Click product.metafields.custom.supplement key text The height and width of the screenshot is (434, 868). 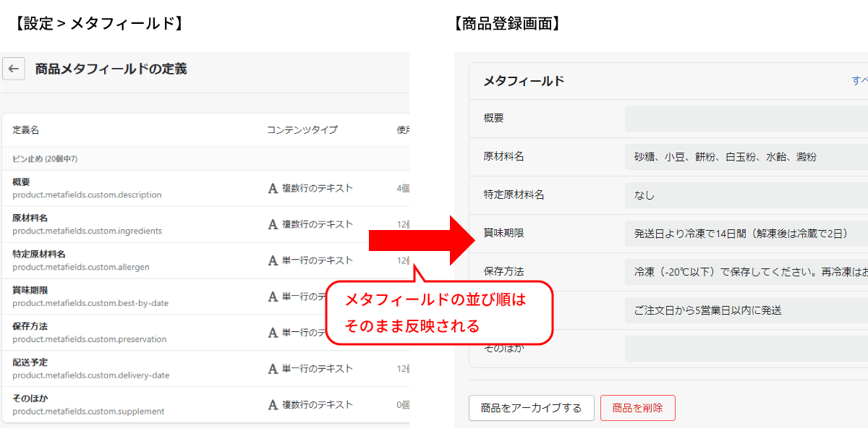[88, 412]
